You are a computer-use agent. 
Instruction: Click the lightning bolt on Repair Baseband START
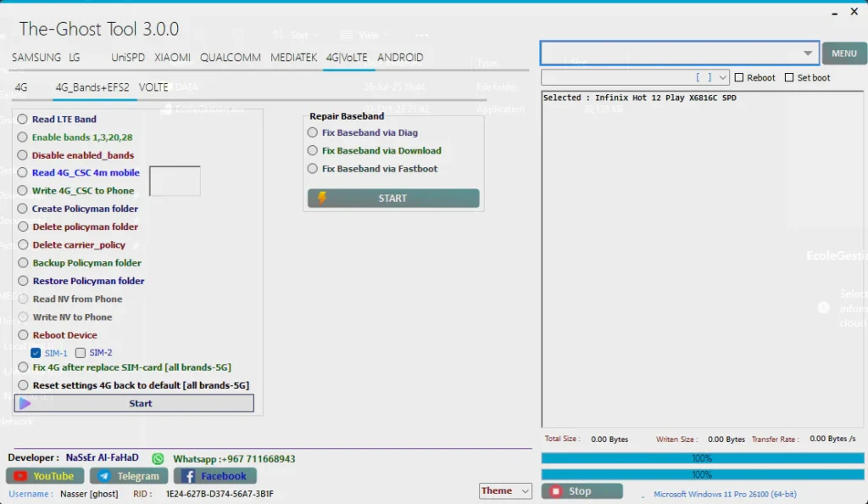321,198
